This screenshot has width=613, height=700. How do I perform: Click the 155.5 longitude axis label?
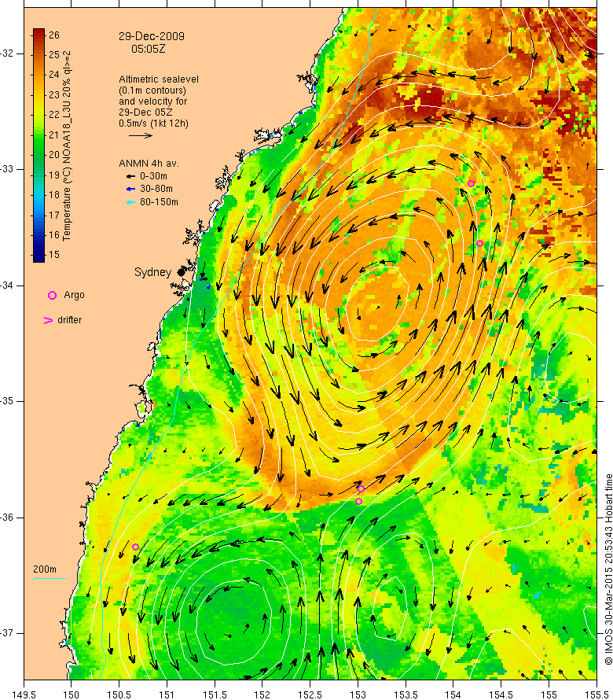596,695
